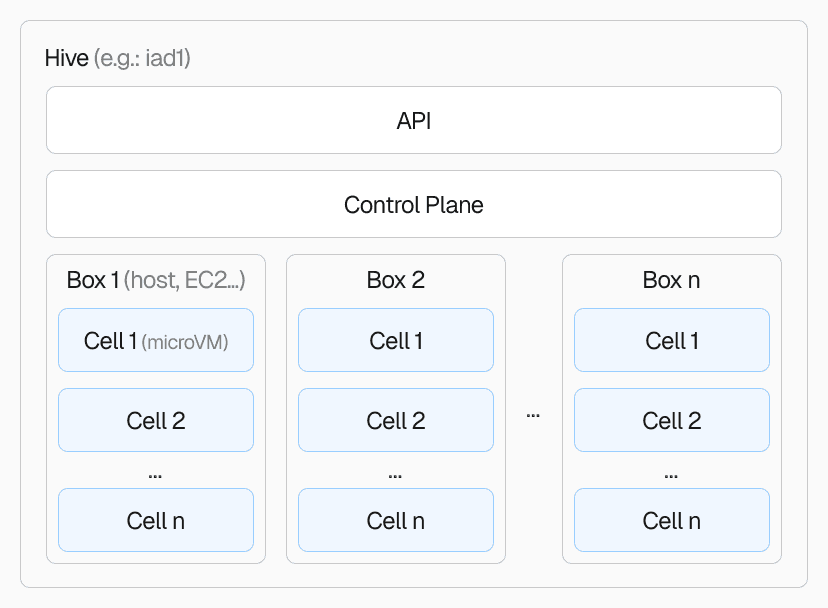The width and height of the screenshot is (828, 608).
Task: Click the ellipsis between Box 2 and Box n
Action: 533,414
